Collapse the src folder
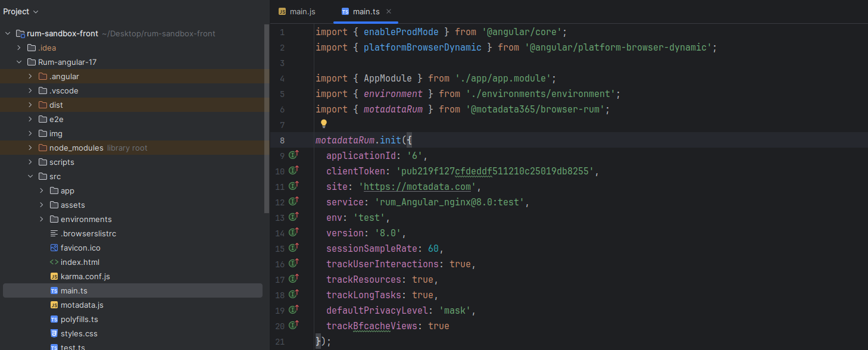 (30, 176)
